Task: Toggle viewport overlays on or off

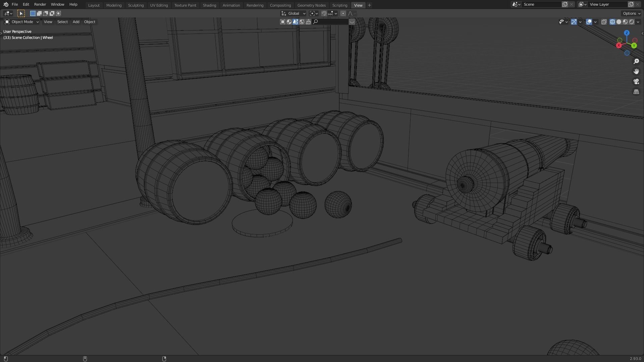Action: tap(589, 22)
